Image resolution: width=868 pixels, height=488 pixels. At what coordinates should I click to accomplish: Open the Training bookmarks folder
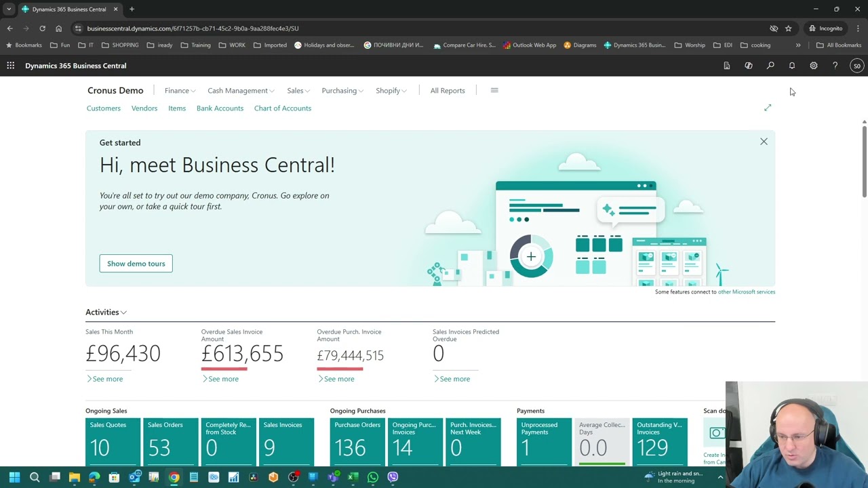click(x=195, y=45)
